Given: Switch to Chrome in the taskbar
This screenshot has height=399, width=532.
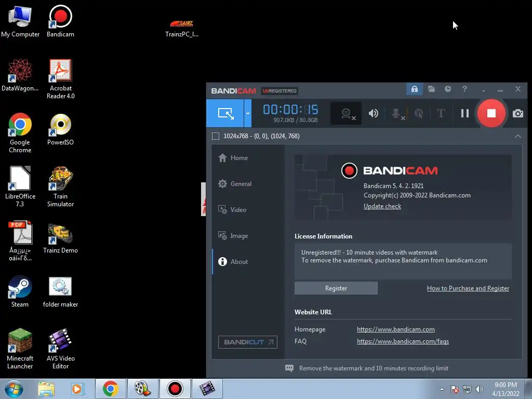Looking at the screenshot, I should click(111, 389).
